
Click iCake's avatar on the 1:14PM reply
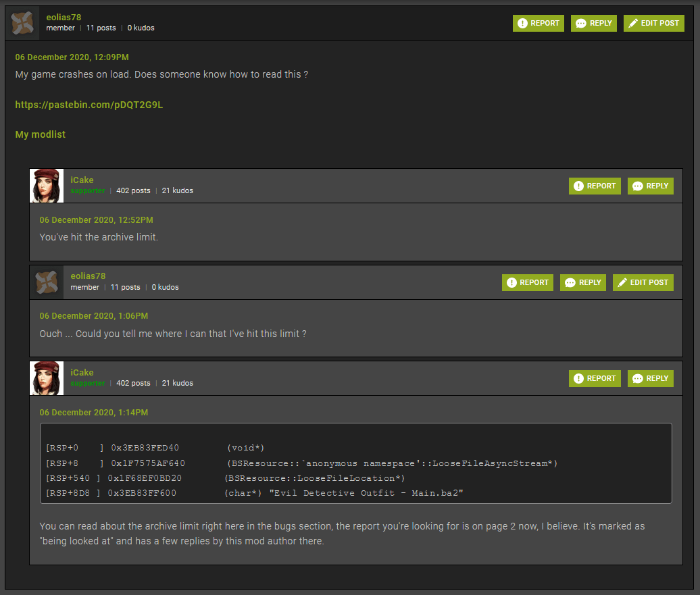pyautogui.click(x=47, y=378)
